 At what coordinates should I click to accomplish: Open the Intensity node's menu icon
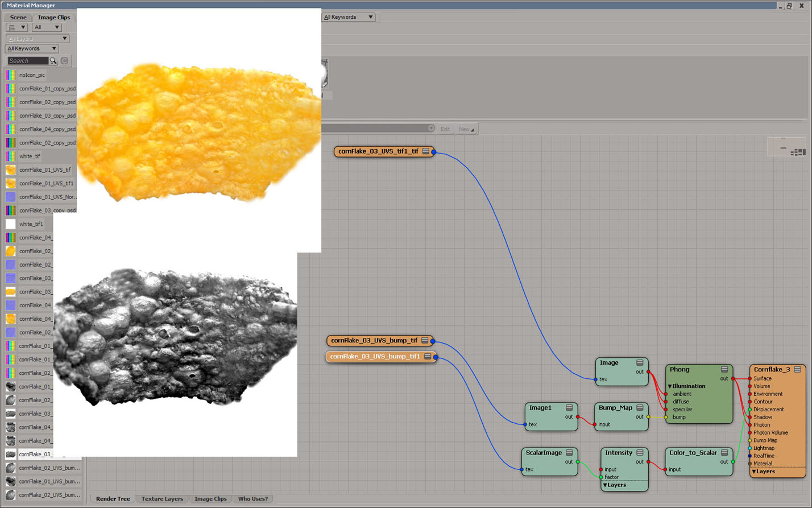(640, 453)
